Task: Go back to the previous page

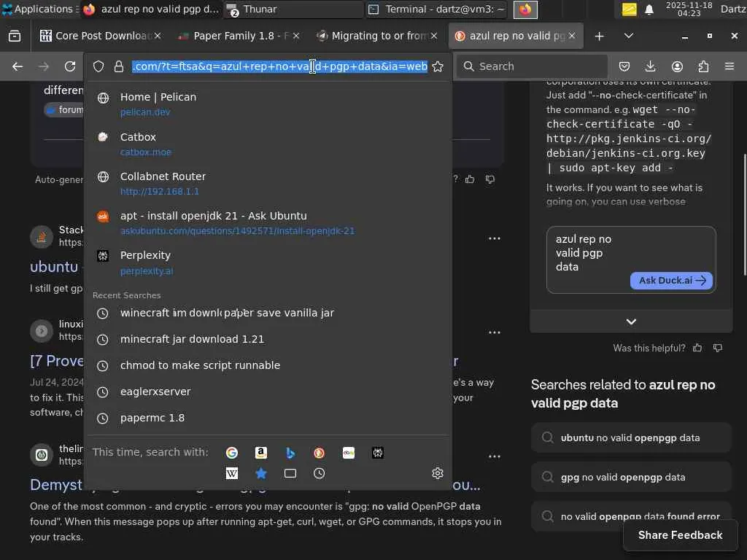Action: 18,66
